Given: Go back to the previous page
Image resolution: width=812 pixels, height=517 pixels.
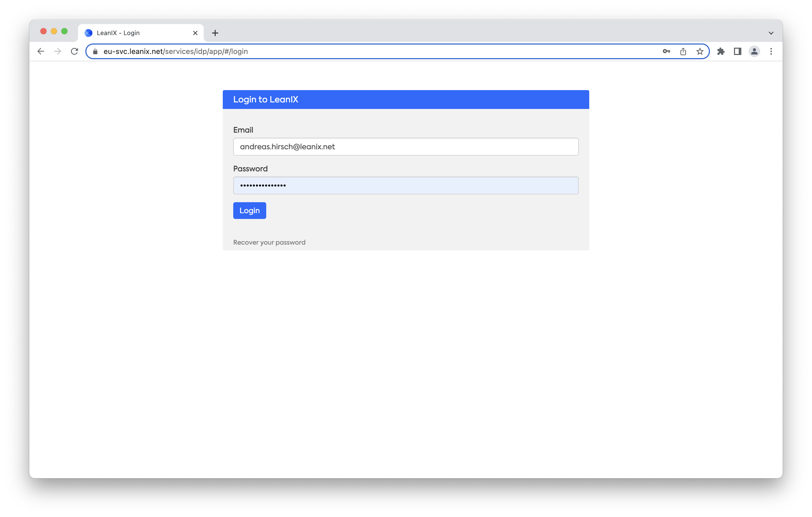Looking at the screenshot, I should pos(41,51).
